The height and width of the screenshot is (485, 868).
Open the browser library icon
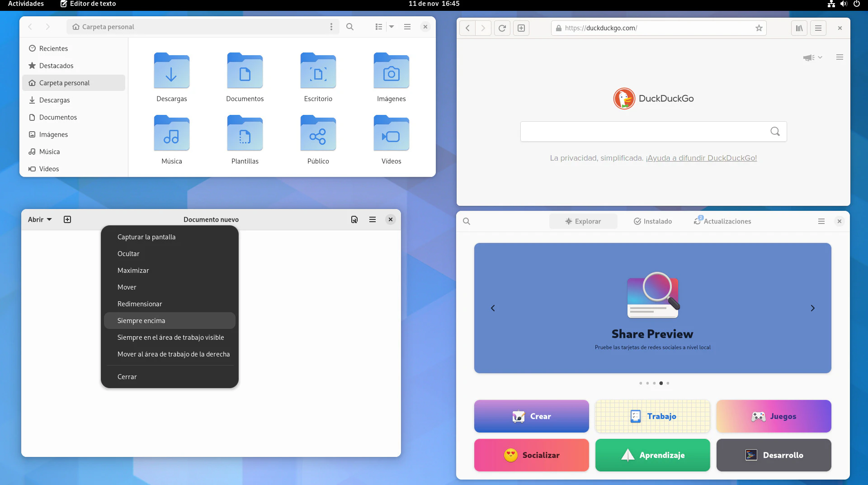coord(799,28)
